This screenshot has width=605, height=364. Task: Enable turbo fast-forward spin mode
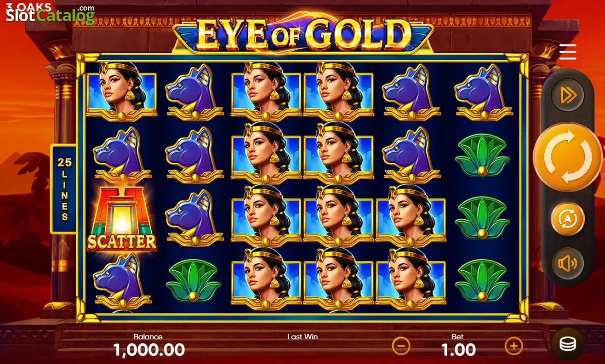tap(568, 95)
